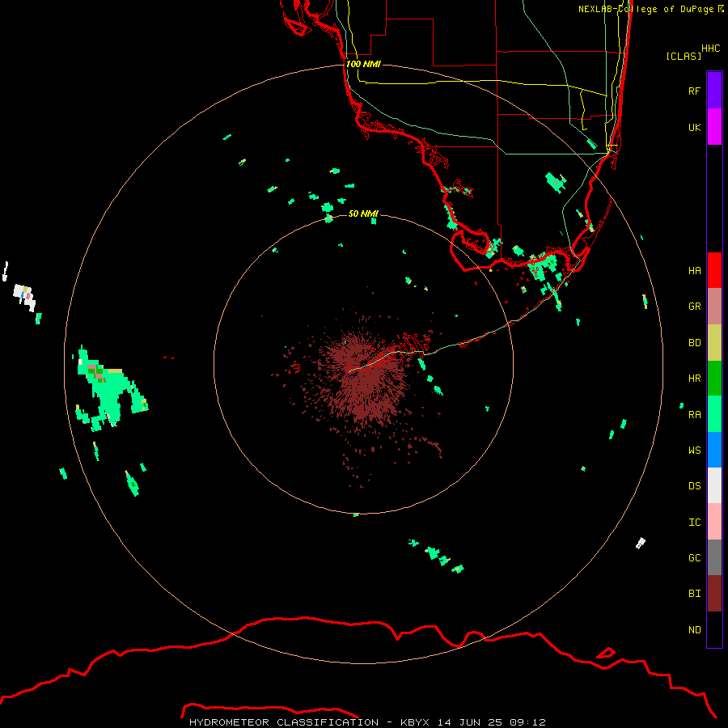Click the rain cluster south-southeast beyond 50 NMI ring

coord(437,555)
